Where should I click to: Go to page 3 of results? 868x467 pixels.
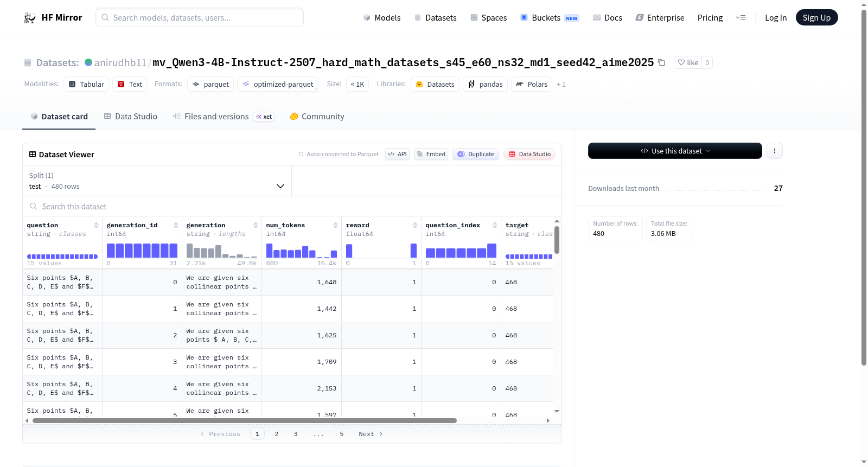296,434
